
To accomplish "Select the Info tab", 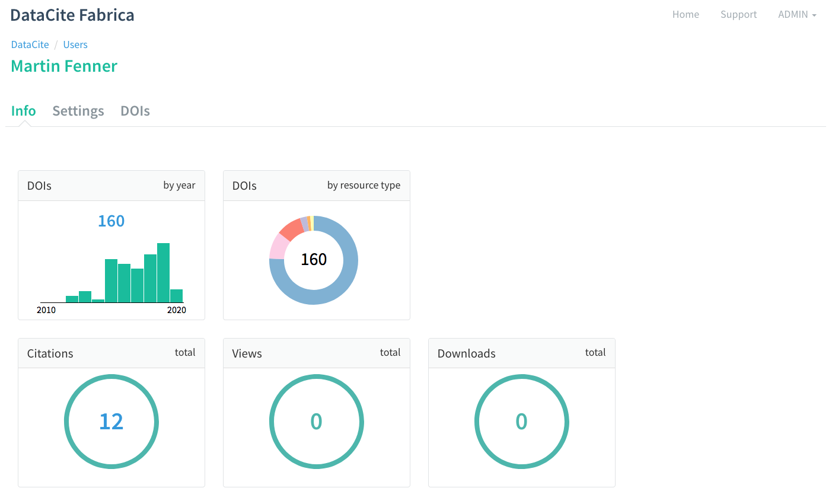I will tap(24, 111).
